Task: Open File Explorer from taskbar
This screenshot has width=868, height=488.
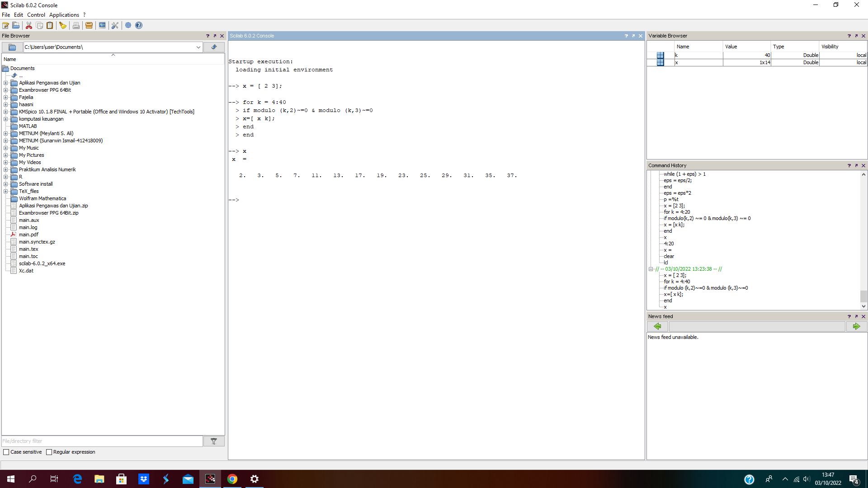Action: (x=99, y=479)
